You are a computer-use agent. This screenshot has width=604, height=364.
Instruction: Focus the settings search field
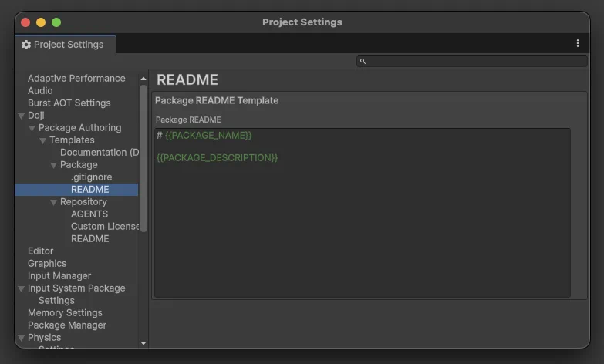point(472,61)
